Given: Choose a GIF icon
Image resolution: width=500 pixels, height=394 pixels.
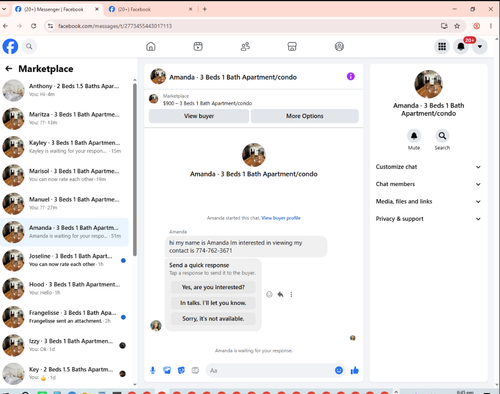Looking at the screenshot, I should pyautogui.click(x=195, y=370).
